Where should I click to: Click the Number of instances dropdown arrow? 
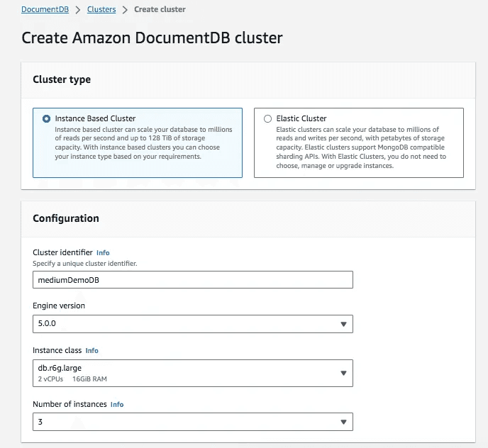343,422
